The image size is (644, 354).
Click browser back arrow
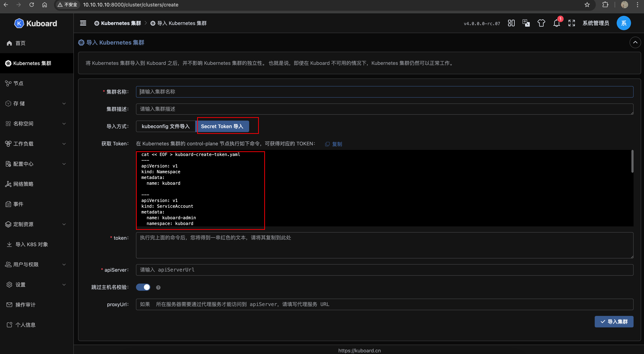coord(6,5)
